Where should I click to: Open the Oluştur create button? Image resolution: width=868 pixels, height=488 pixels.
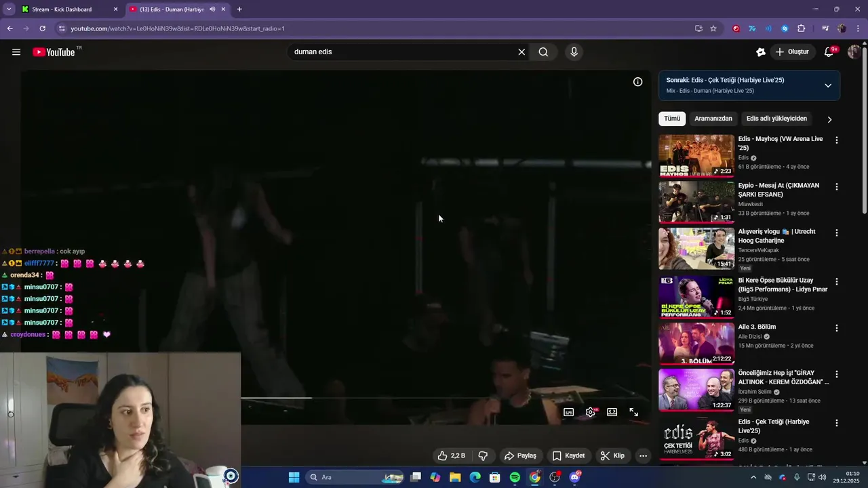(792, 52)
